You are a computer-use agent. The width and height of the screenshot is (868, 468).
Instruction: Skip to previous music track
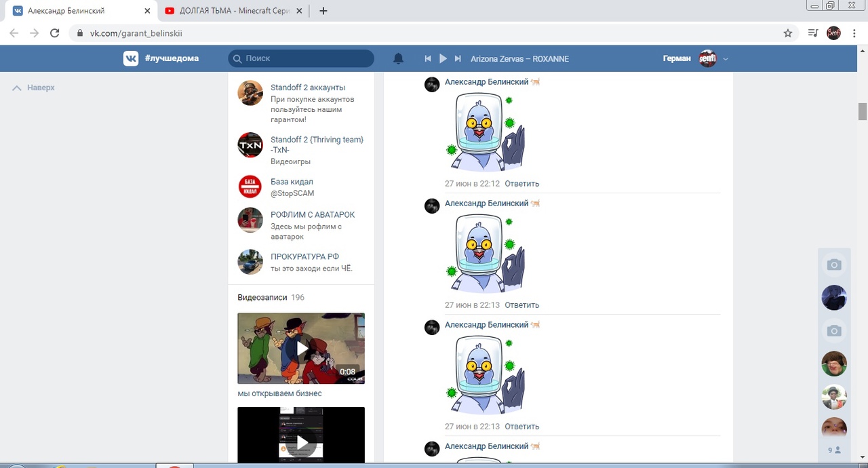pos(428,59)
